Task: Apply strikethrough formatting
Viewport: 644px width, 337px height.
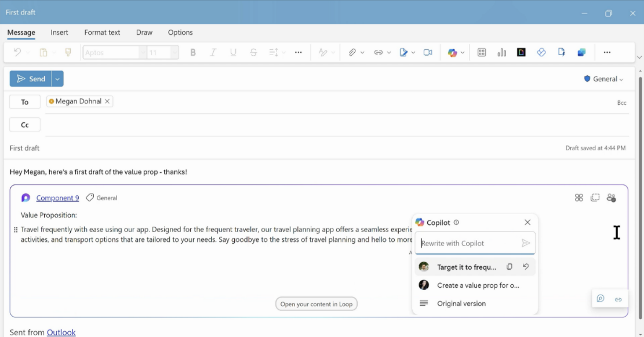Action: tap(253, 52)
